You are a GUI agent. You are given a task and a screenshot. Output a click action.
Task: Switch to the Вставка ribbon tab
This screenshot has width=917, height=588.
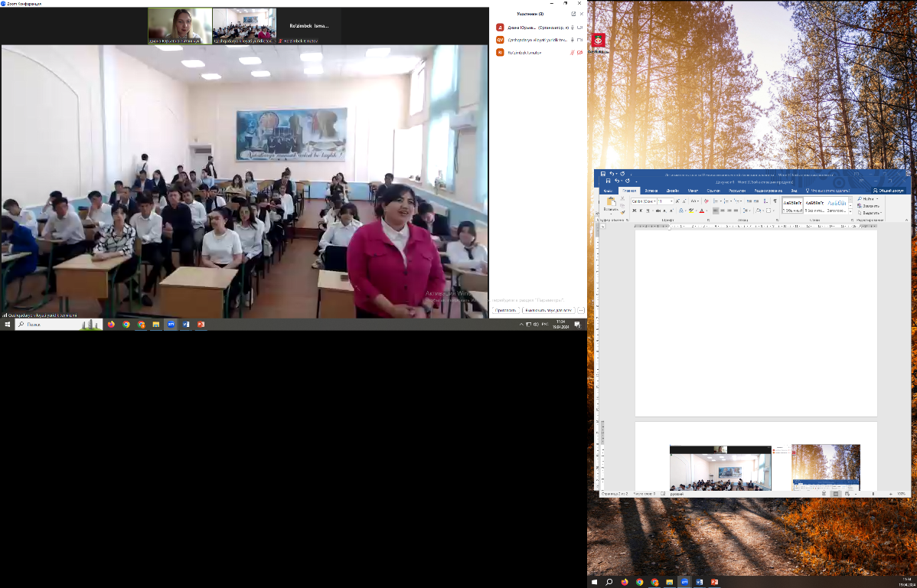651,191
